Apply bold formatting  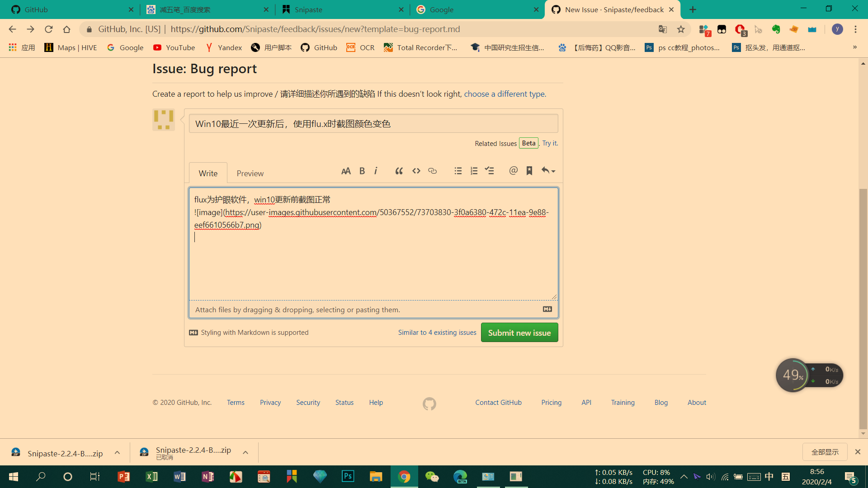coord(362,171)
